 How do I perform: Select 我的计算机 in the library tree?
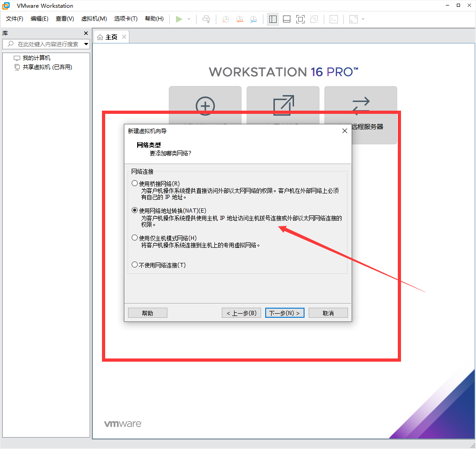tap(36, 58)
